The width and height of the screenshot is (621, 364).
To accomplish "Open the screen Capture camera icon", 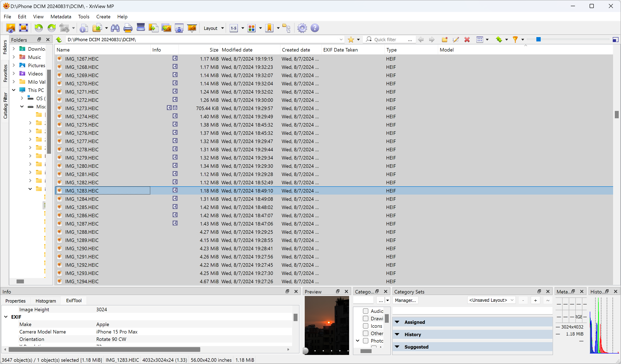I will tap(179, 28).
